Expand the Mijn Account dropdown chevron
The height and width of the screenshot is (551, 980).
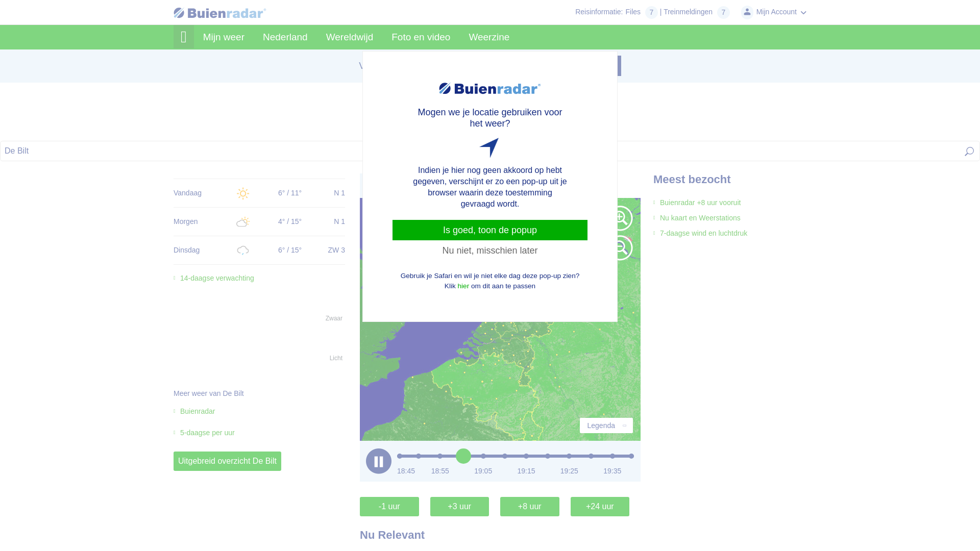tap(803, 13)
